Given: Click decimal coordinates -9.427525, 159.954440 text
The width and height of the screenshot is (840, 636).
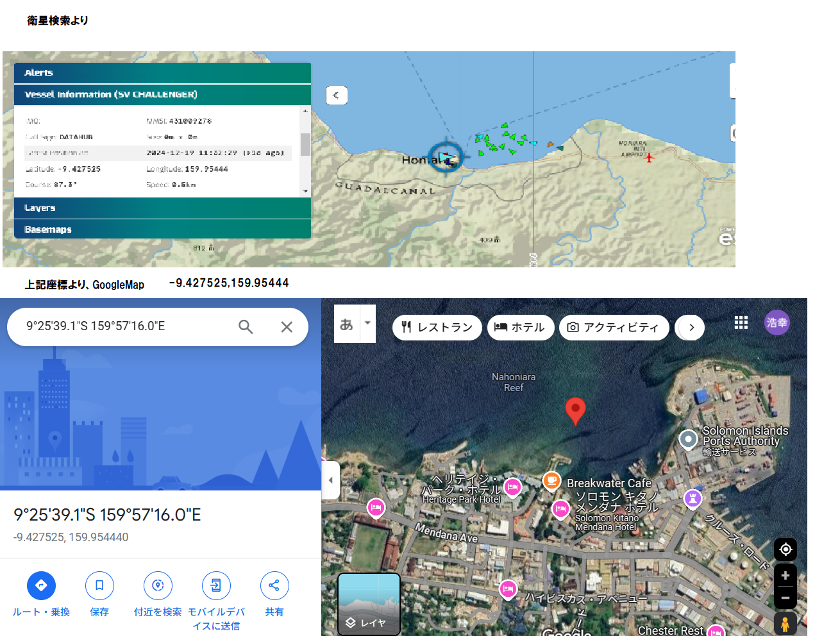Looking at the screenshot, I should [x=71, y=537].
